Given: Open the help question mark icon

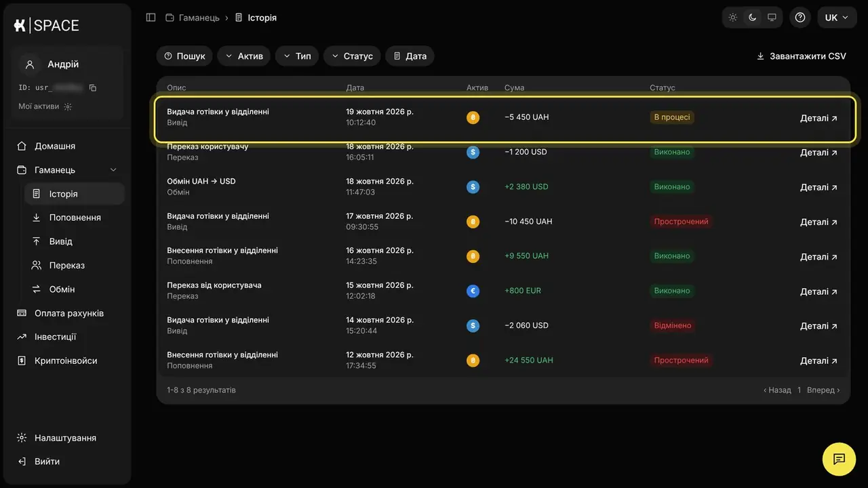Looking at the screenshot, I should (800, 18).
